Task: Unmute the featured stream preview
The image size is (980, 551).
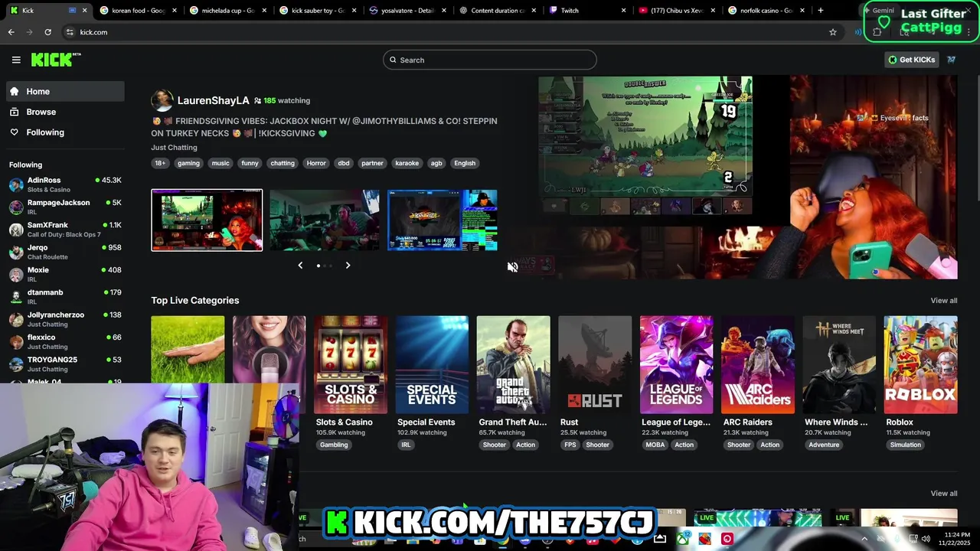Action: click(512, 266)
